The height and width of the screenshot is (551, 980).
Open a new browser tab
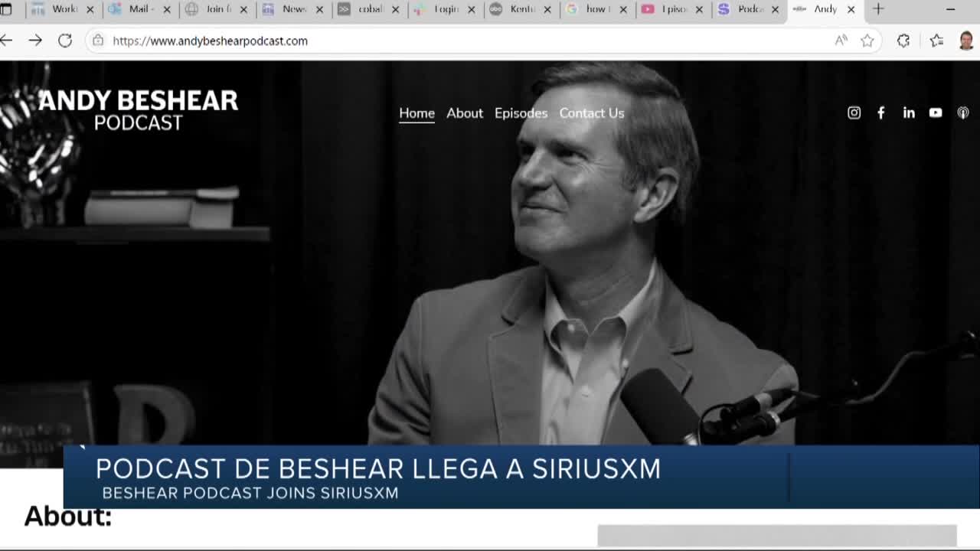tap(878, 9)
